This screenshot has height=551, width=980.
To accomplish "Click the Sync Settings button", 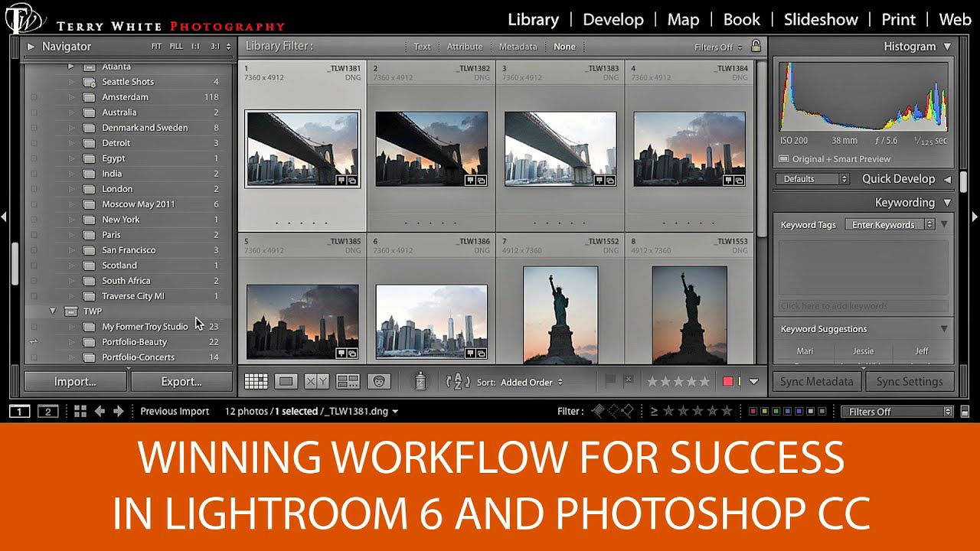I will point(910,381).
